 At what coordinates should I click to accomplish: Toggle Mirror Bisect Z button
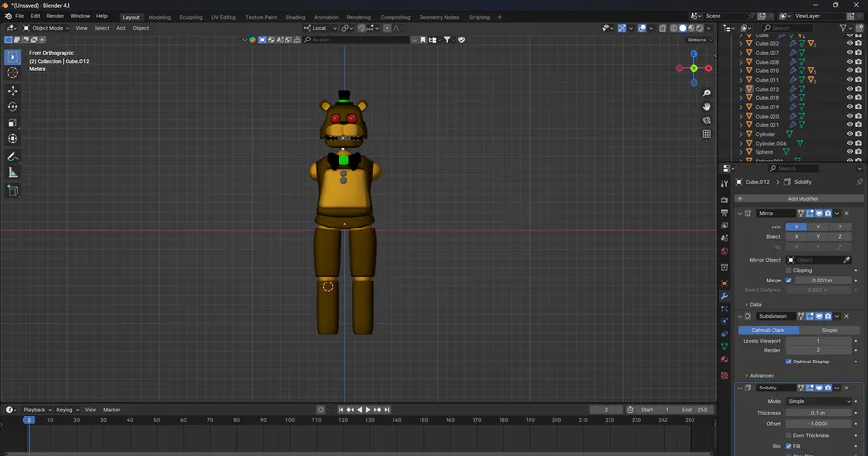pos(840,237)
